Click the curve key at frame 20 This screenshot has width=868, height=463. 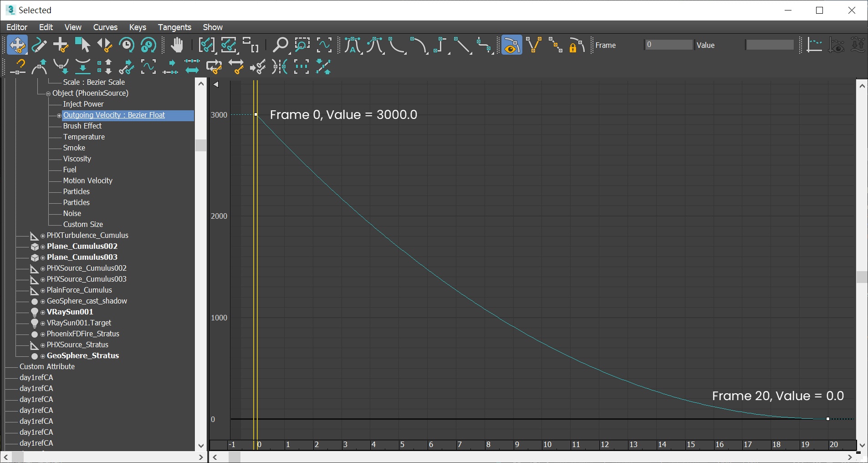pos(828,418)
